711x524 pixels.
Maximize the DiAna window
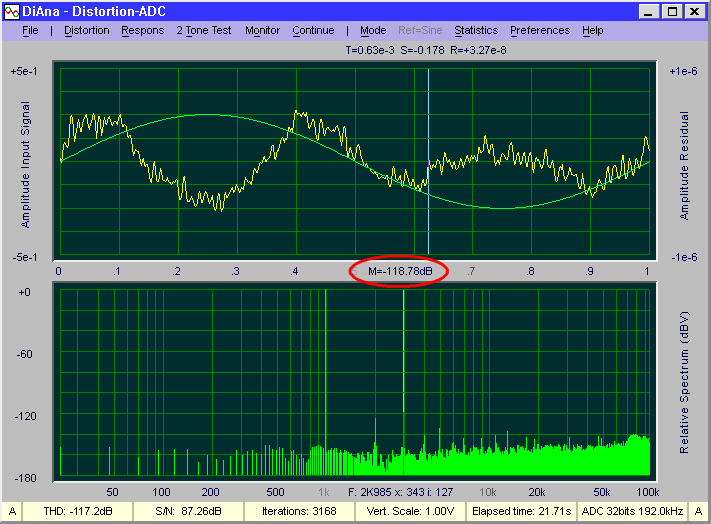tap(672, 12)
